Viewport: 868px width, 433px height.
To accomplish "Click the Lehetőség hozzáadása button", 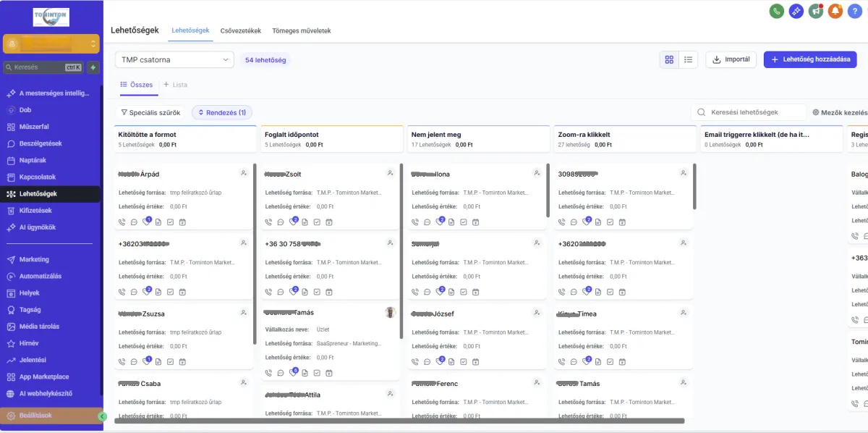I will coord(810,59).
